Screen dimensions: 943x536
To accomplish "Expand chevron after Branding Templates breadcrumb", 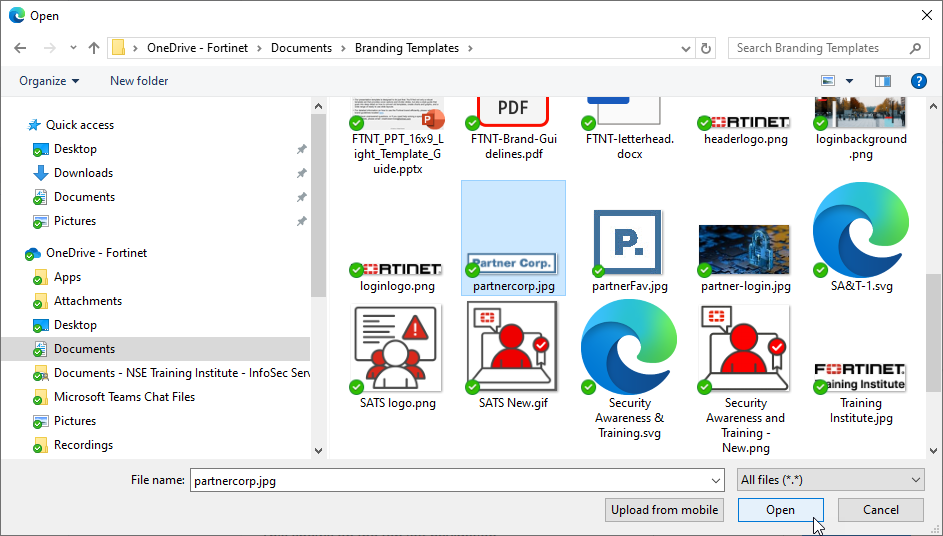I will 470,48.
